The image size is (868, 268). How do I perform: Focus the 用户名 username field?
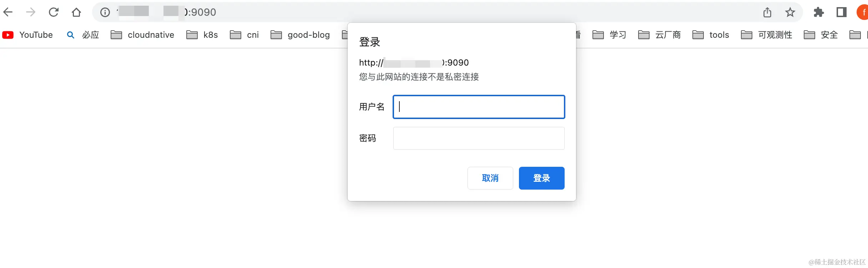point(479,107)
